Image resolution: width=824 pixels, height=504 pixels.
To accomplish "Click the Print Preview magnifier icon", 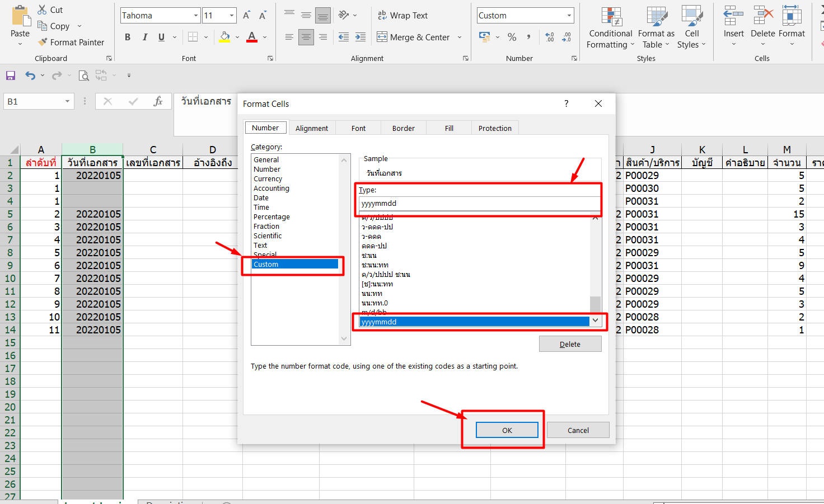I will [84, 76].
